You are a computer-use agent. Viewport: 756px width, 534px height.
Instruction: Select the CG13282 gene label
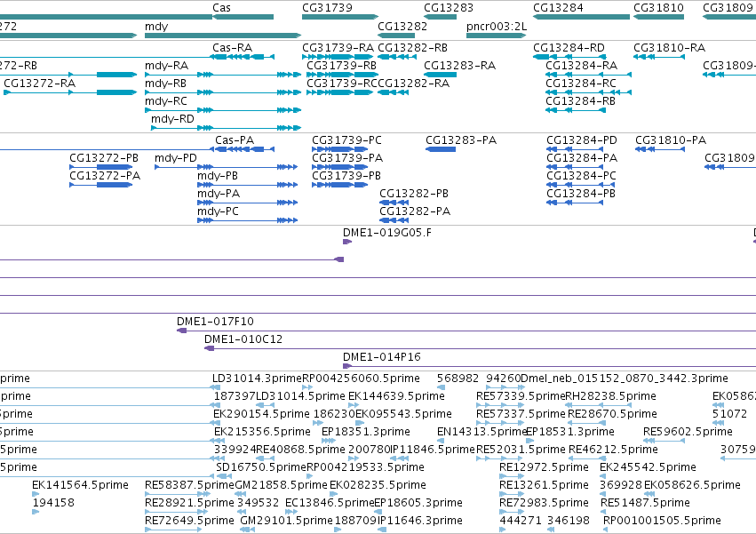point(402,27)
